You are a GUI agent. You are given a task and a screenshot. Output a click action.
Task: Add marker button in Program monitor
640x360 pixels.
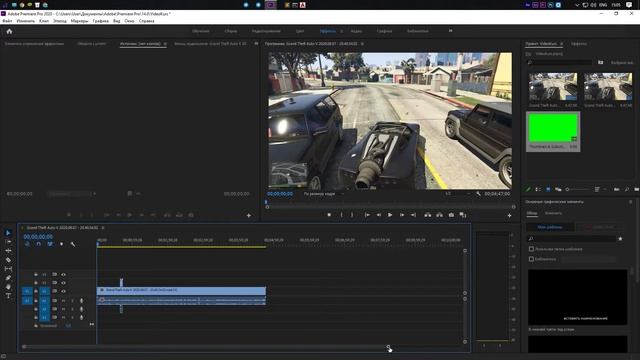[329, 215]
